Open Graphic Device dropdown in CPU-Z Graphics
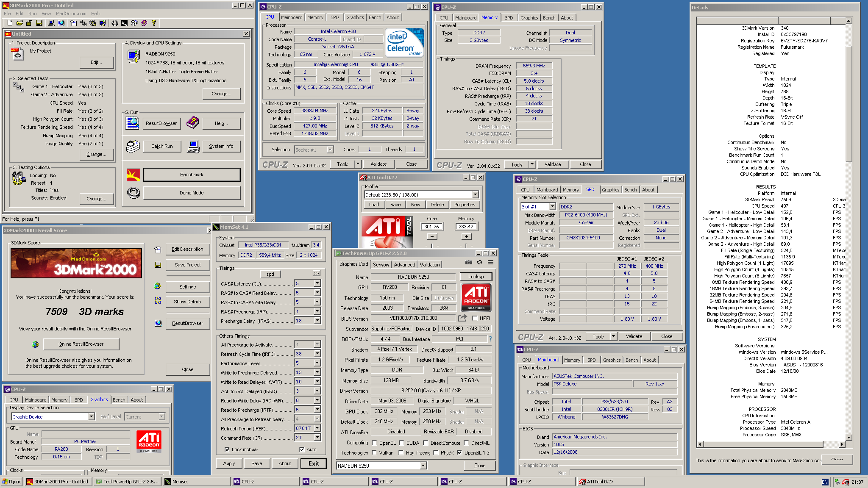This screenshot has height=488, width=868. (x=91, y=417)
